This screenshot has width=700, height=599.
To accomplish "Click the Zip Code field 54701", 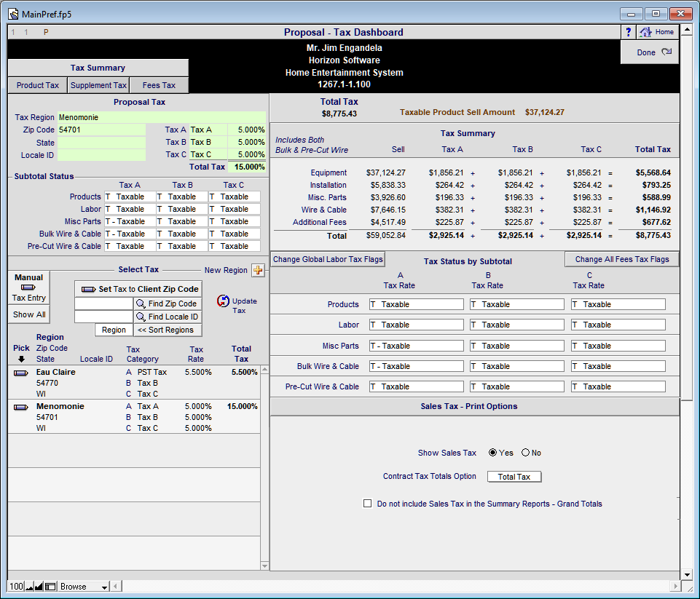I will (x=101, y=130).
